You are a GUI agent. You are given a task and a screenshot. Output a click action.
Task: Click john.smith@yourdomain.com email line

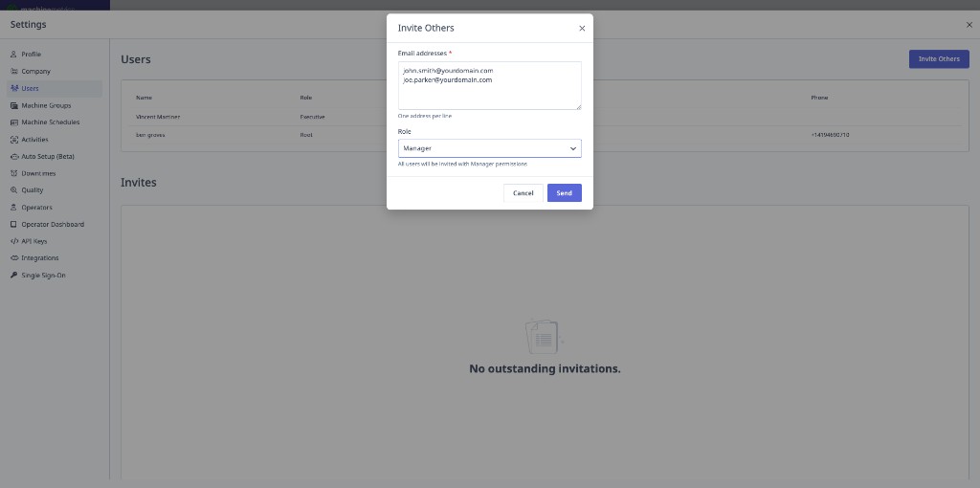click(448, 71)
